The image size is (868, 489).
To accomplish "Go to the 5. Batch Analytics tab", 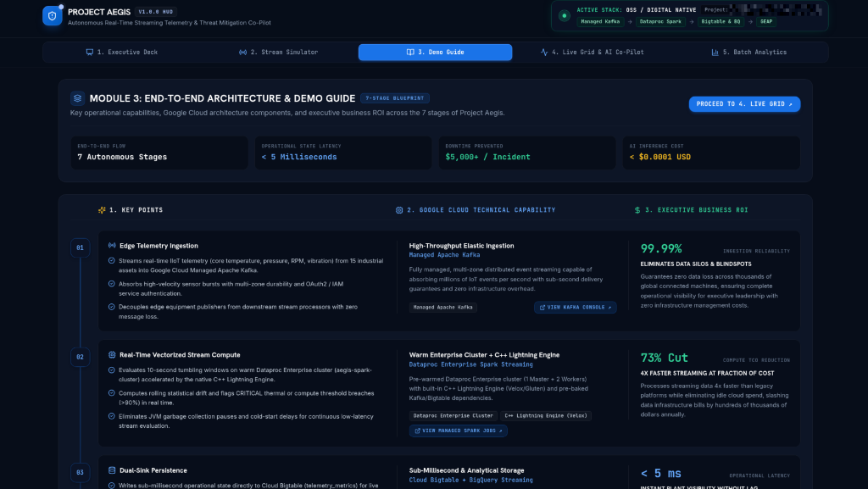I will (748, 53).
